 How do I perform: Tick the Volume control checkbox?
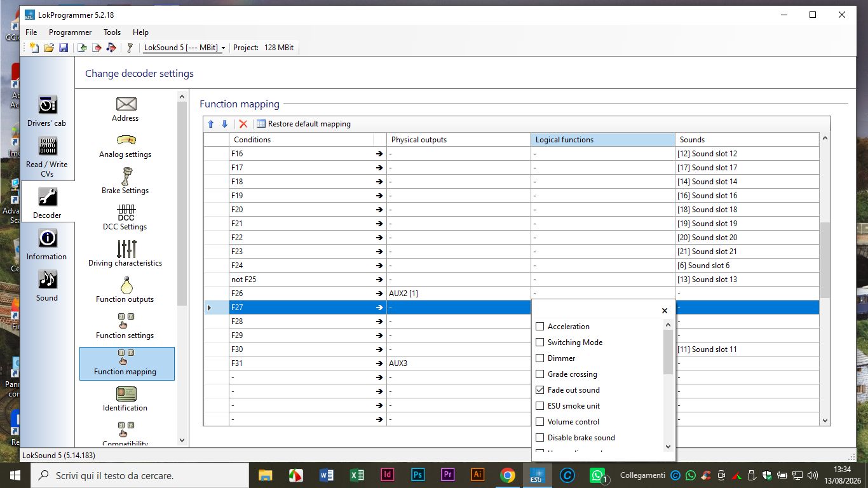coord(540,422)
